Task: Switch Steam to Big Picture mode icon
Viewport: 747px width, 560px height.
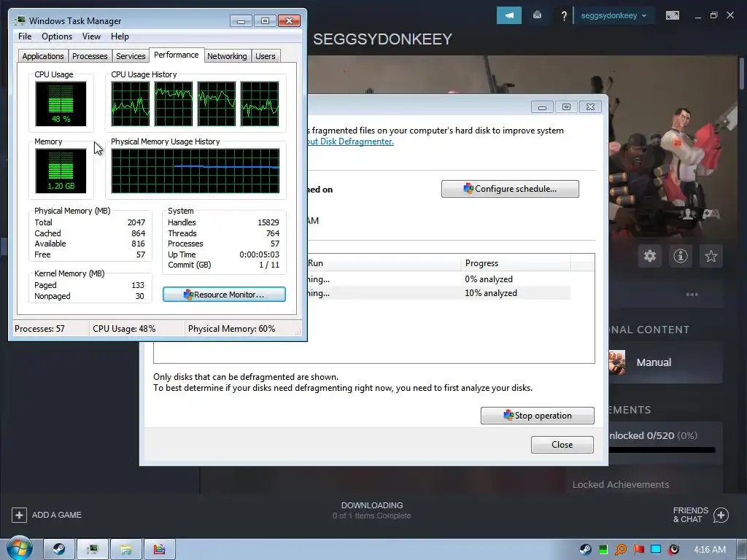Action: coord(672,16)
